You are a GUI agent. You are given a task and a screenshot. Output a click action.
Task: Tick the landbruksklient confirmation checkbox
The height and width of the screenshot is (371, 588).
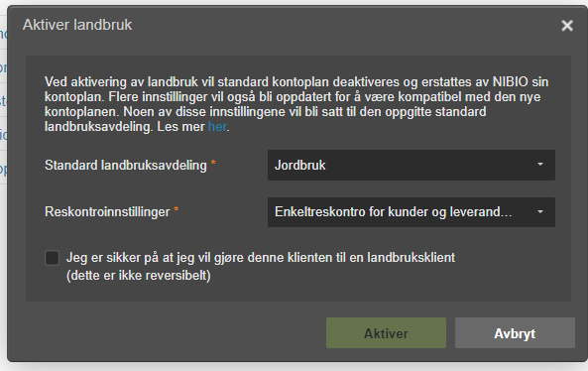[53, 258]
